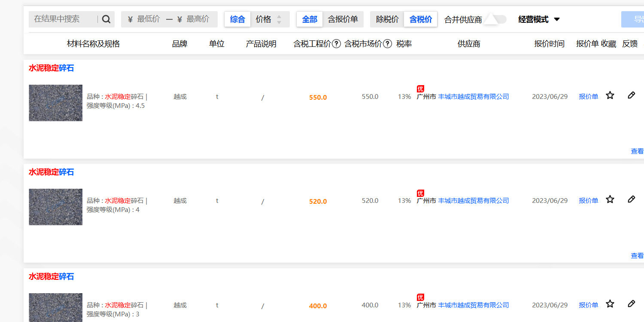Open the 经营模式 dropdown
The width and height of the screenshot is (644, 322).
pyautogui.click(x=539, y=19)
